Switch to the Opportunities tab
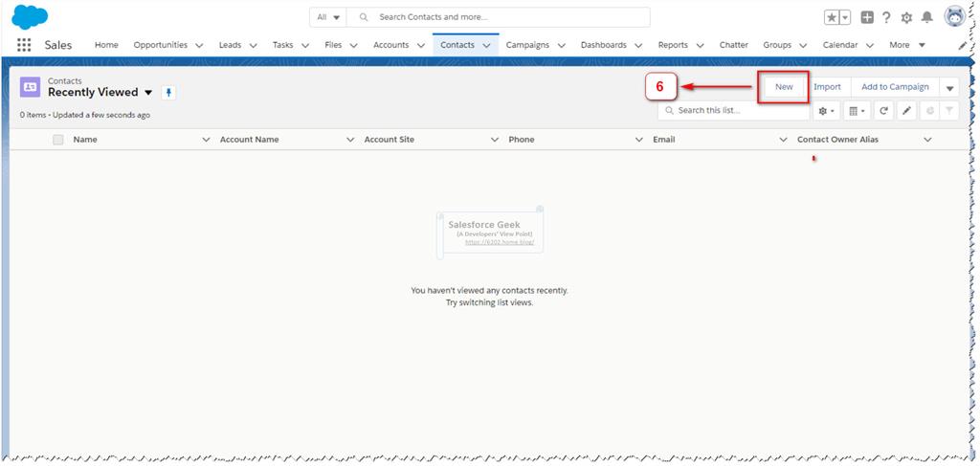Image resolution: width=980 pixels, height=466 pixels. click(161, 45)
